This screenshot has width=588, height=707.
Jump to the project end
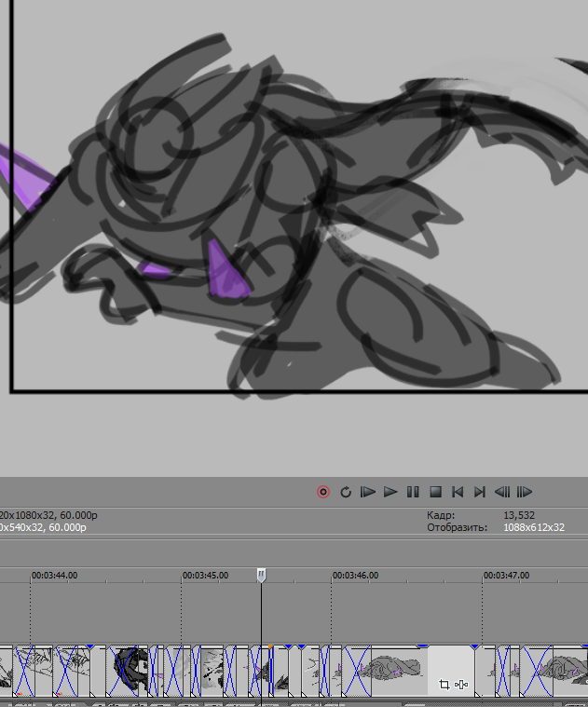(x=480, y=492)
